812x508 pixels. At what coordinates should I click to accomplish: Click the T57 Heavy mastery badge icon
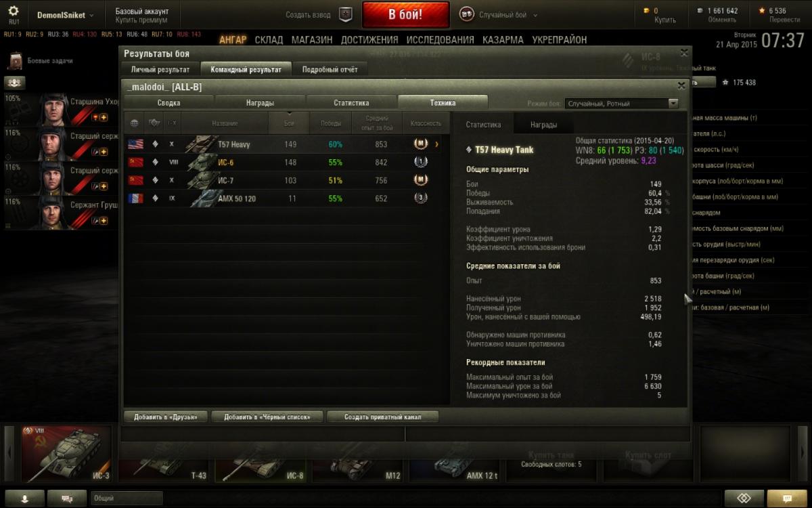click(421, 144)
